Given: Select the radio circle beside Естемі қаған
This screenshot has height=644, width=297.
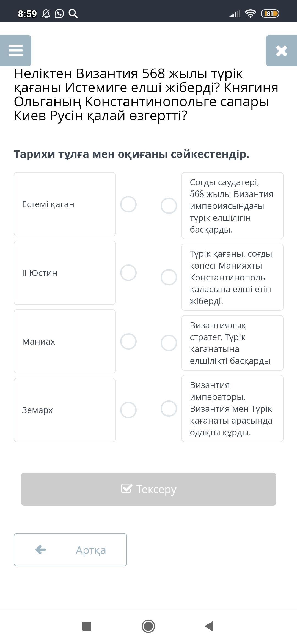Looking at the screenshot, I should (128, 204).
